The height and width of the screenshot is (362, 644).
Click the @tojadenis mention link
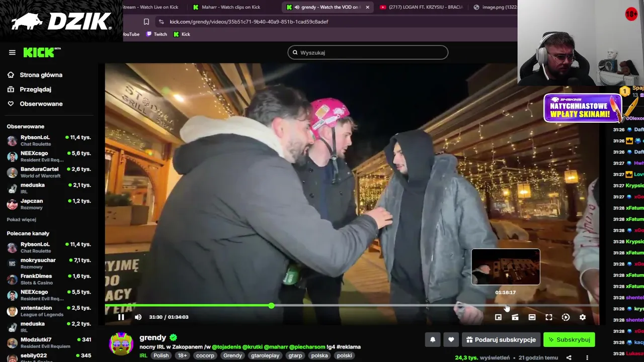click(226, 347)
